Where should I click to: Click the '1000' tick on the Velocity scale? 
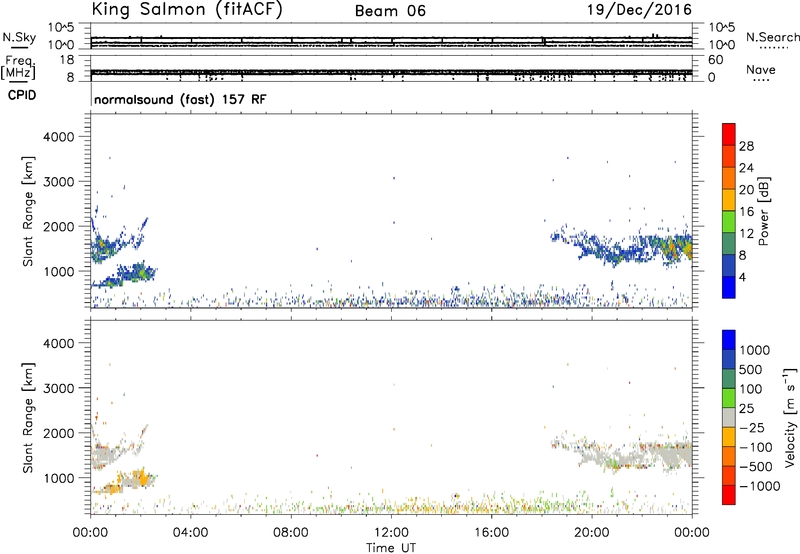coord(755,350)
